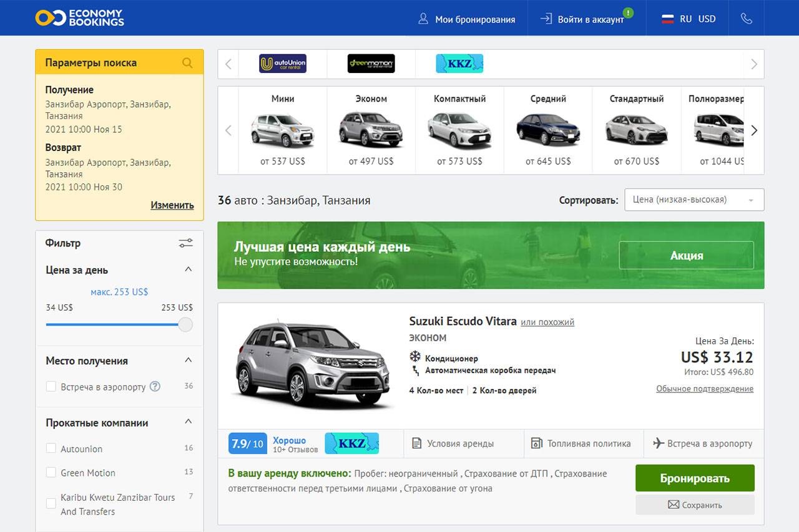
Task: Click the filter sliders icon
Action: [185, 243]
